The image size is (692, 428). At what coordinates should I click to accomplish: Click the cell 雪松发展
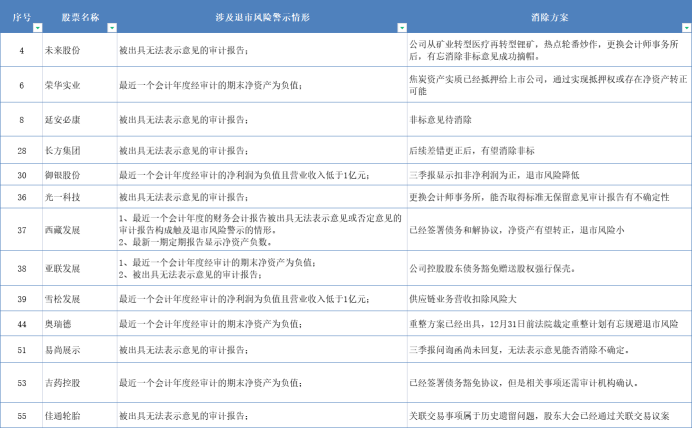[x=80, y=299]
